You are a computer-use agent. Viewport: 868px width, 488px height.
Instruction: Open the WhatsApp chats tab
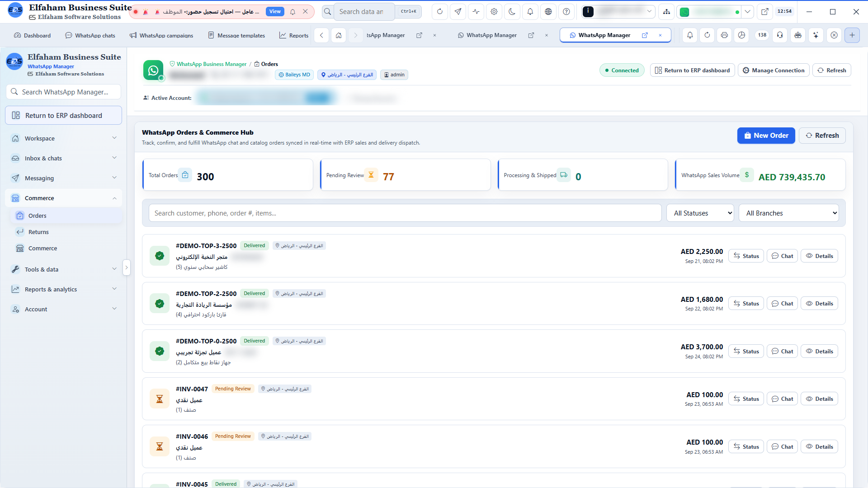click(x=90, y=35)
